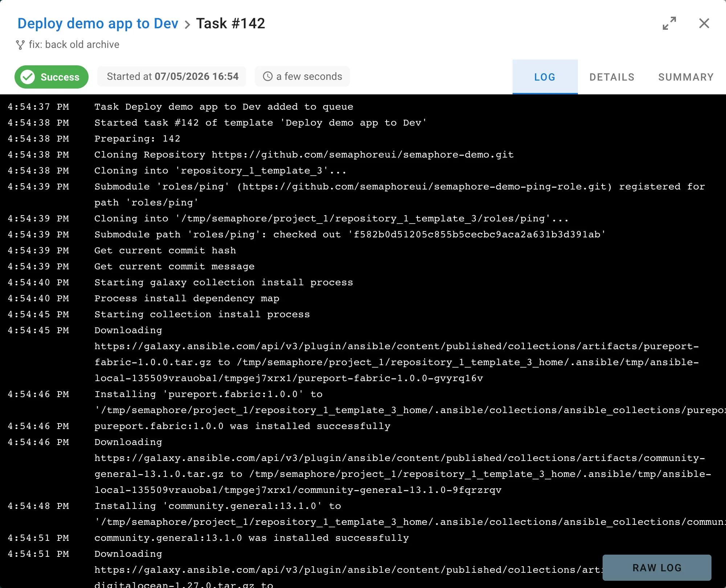Screen dimensions: 726x588
Task: Select the "Submodule 'roles/ping'" registered log line
Action: (x=399, y=195)
